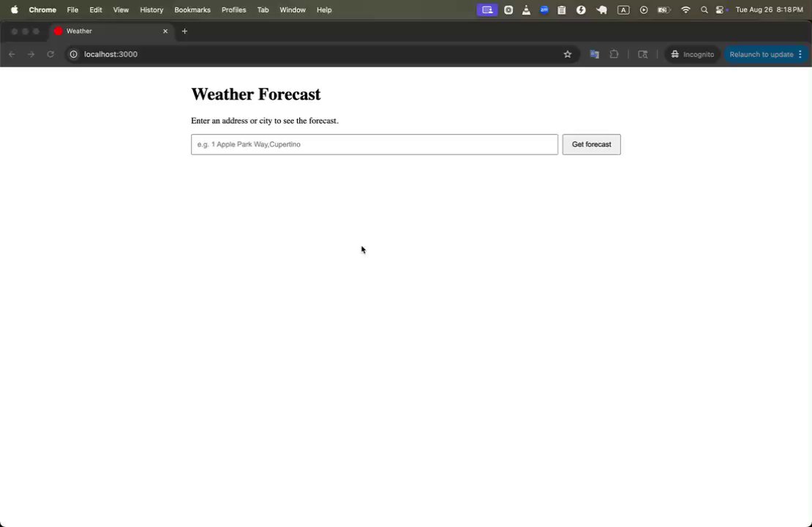
Task: Open the History menu
Action: tap(151, 10)
